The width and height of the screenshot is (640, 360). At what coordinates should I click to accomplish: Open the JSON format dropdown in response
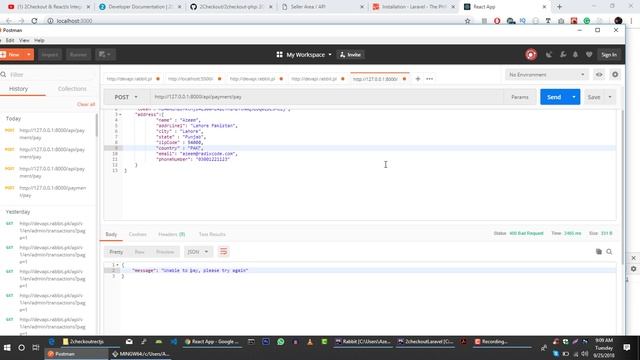coord(198,252)
